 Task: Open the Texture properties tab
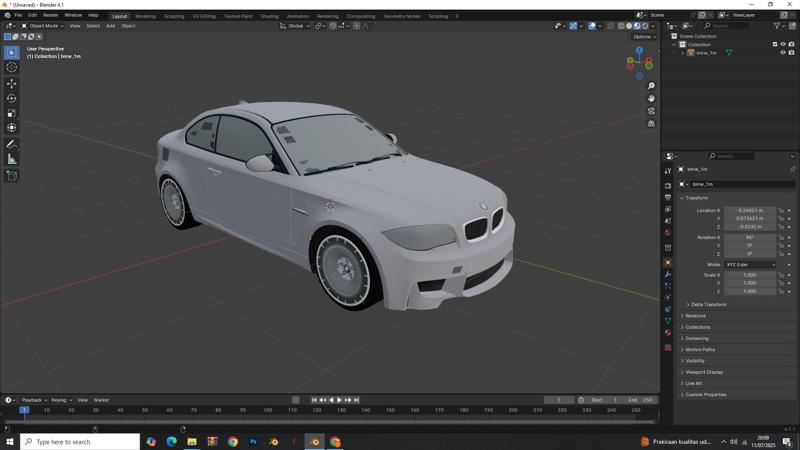click(668, 347)
